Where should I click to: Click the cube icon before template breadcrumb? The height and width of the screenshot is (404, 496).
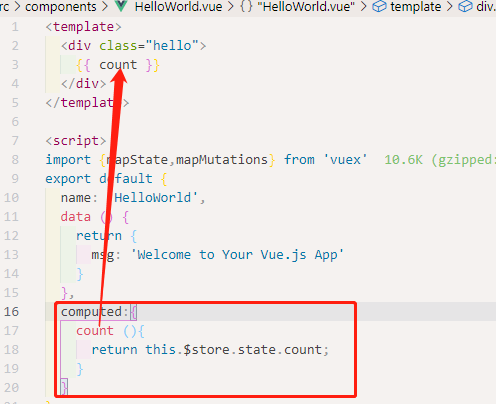[x=379, y=6]
